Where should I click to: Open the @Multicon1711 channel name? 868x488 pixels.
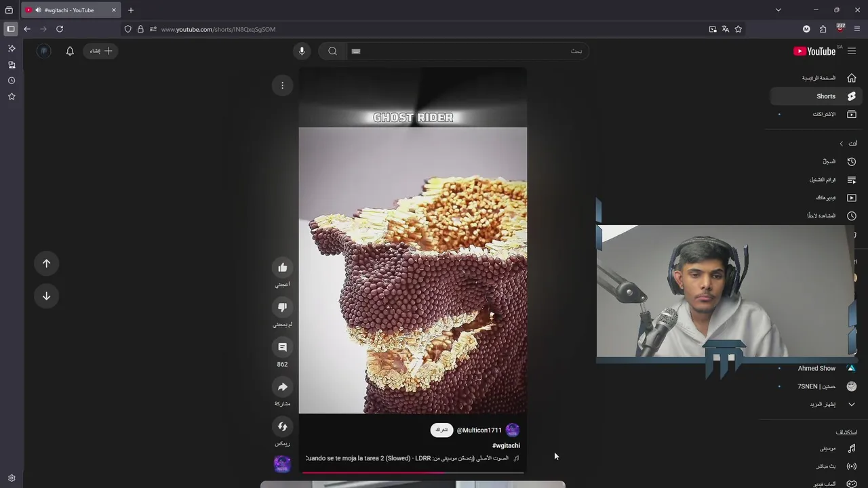tap(479, 430)
